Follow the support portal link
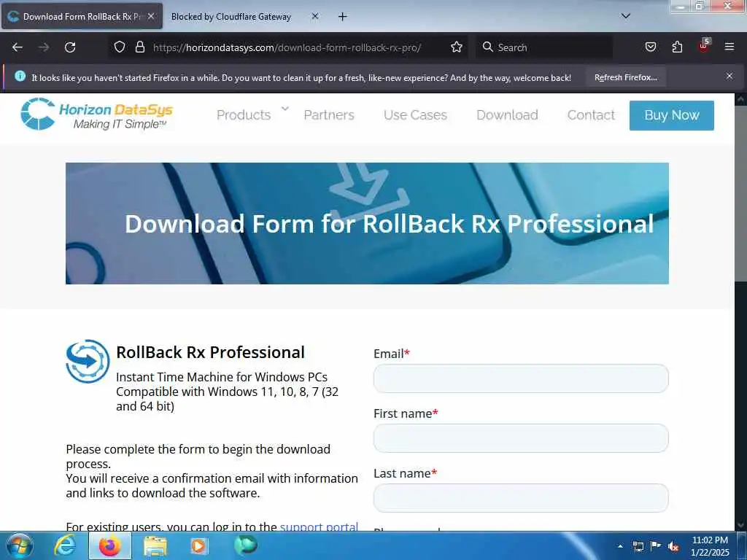 319,526
